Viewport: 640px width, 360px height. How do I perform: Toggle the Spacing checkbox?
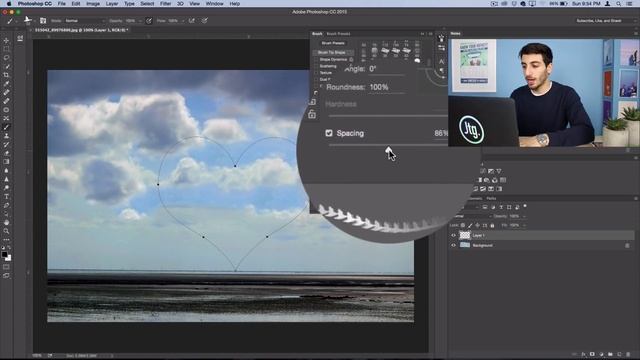[329, 133]
